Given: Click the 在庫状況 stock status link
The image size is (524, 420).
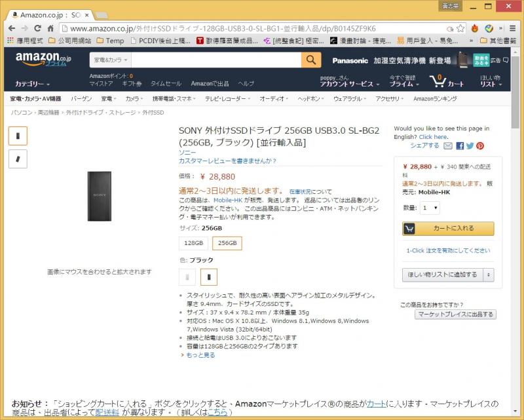Looking at the screenshot, I should pos(300,191).
